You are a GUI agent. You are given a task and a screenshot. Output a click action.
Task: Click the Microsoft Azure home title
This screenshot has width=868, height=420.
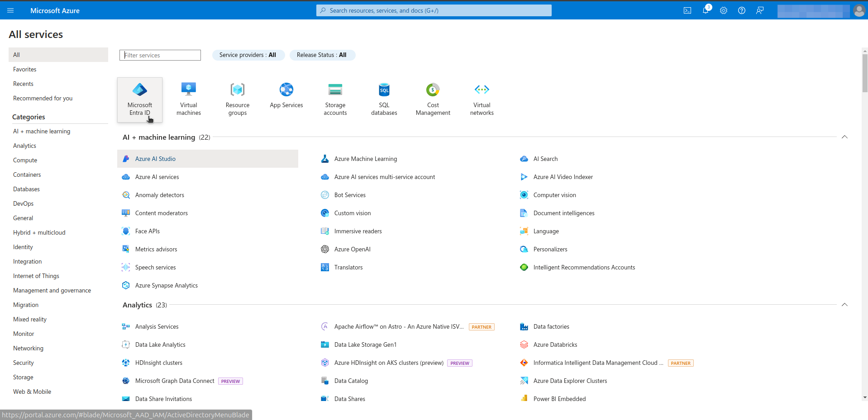point(55,10)
